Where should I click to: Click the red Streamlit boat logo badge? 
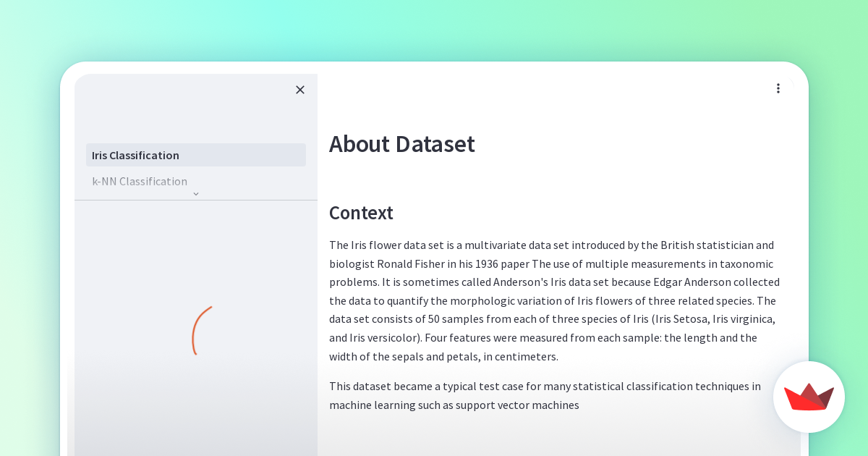click(x=809, y=397)
